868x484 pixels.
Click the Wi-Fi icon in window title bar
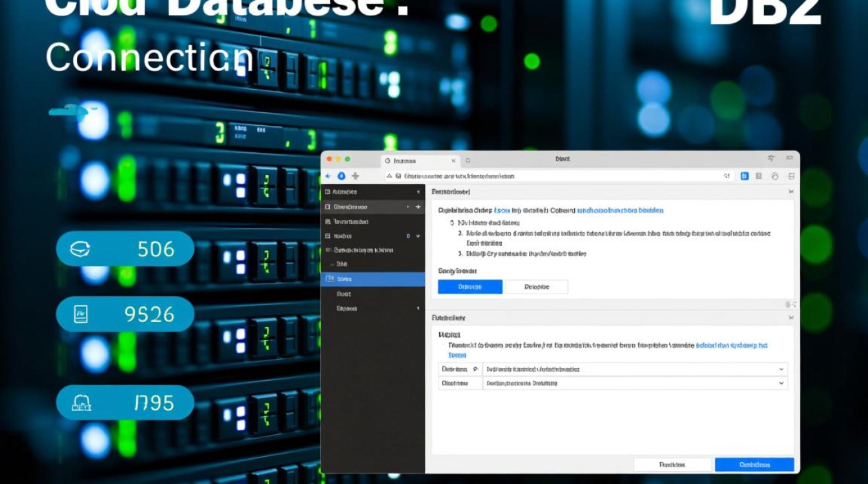coord(770,159)
